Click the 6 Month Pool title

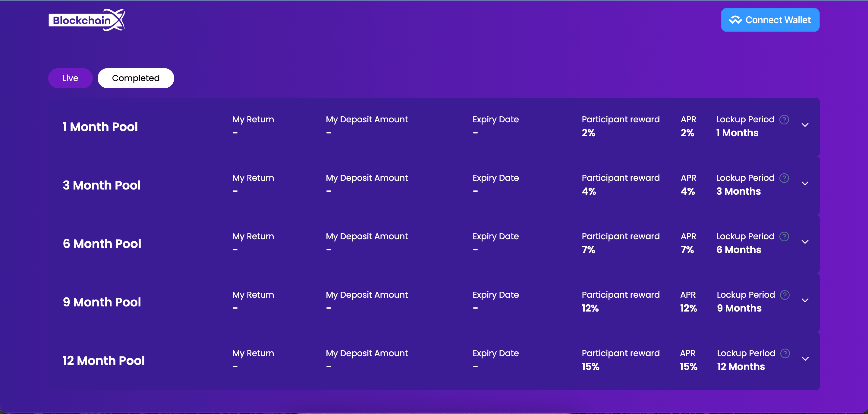click(x=102, y=244)
